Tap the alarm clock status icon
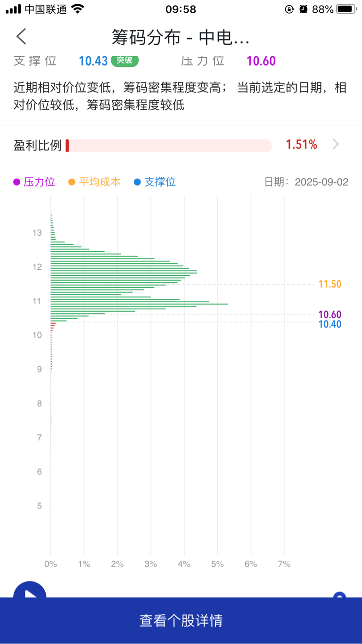The height and width of the screenshot is (644, 362). 304,9
